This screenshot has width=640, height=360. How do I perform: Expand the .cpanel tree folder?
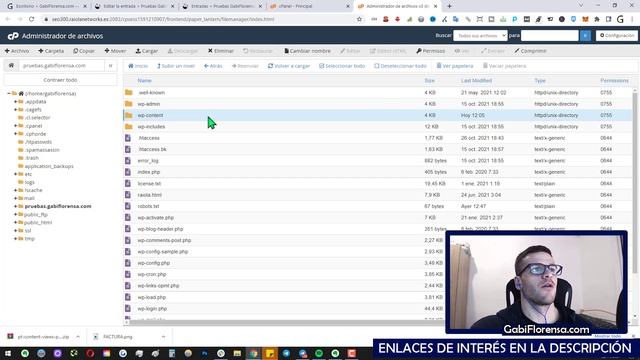(x=16, y=126)
